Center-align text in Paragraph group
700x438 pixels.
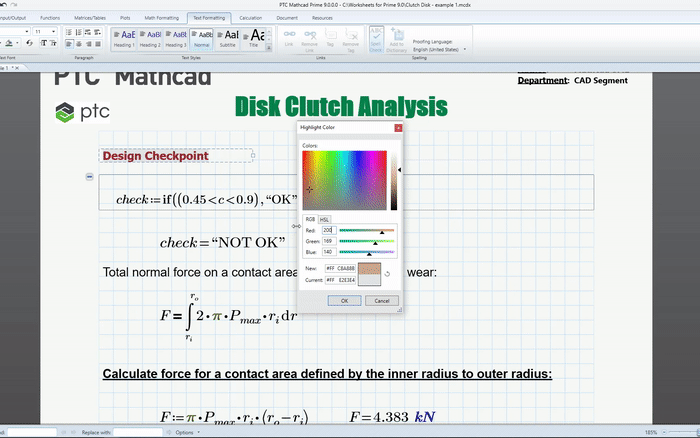[x=79, y=44]
